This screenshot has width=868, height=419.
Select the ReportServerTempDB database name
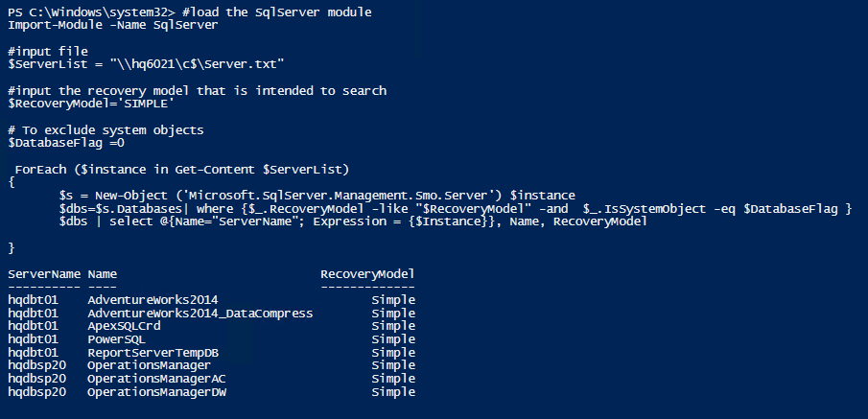point(152,353)
